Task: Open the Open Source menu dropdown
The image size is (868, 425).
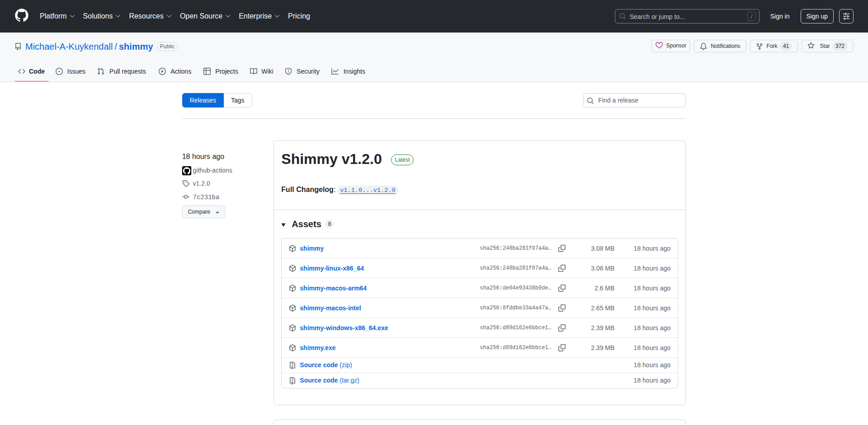Action: (x=205, y=16)
